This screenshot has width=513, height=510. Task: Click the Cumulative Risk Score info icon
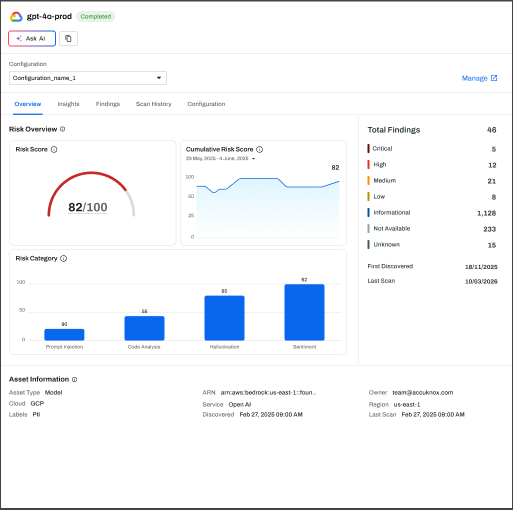259,149
